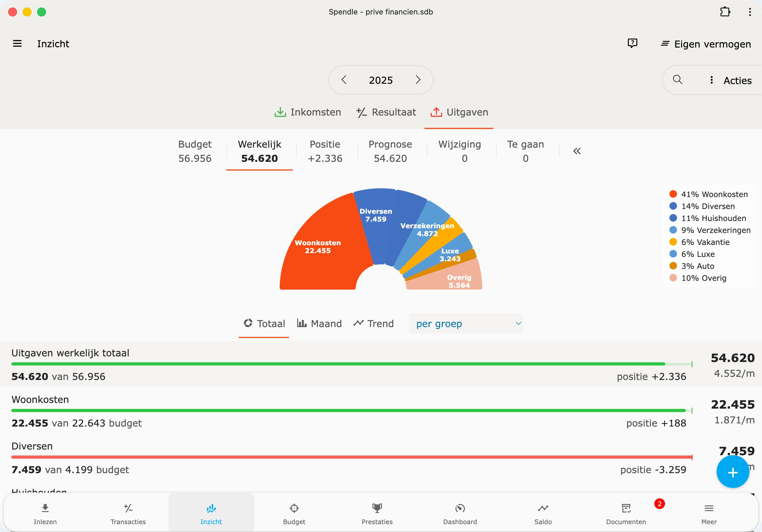The height and width of the screenshot is (532, 762).
Task: Open Documenten with notification badge
Action: 626,513
